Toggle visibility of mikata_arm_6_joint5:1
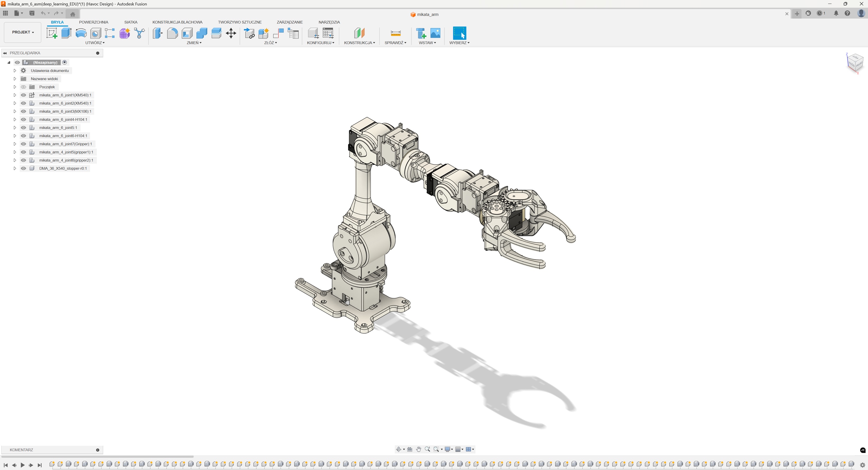 pyautogui.click(x=24, y=128)
